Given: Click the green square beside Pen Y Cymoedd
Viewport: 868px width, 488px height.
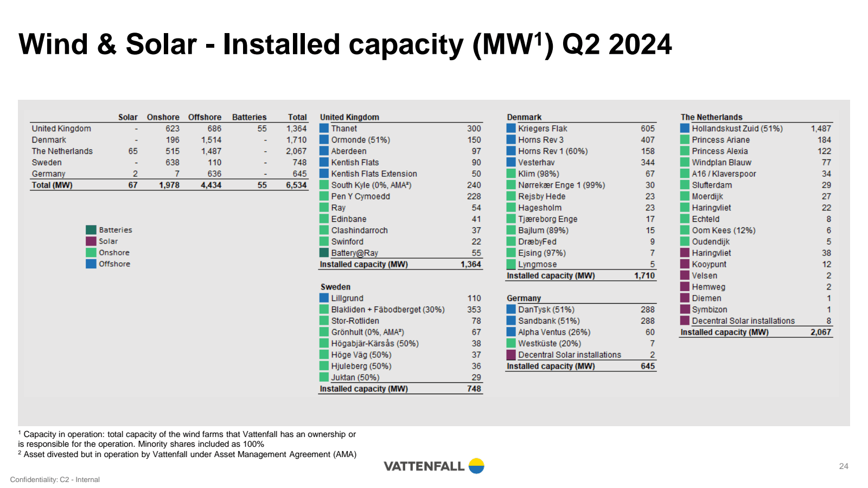Looking at the screenshot, I should [324, 196].
